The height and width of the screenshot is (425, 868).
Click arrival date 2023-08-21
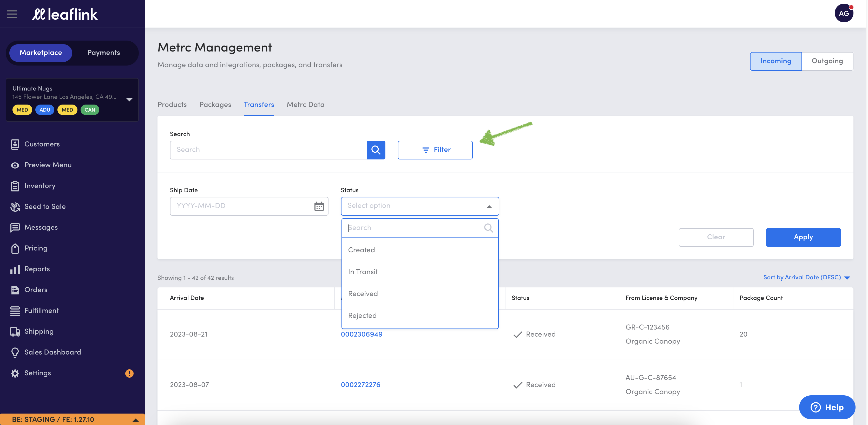(x=188, y=334)
